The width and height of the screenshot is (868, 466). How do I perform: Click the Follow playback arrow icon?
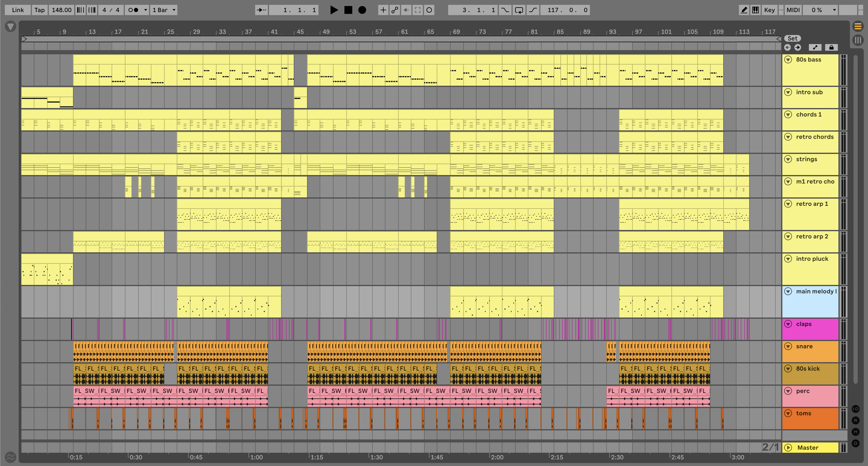coord(261,10)
